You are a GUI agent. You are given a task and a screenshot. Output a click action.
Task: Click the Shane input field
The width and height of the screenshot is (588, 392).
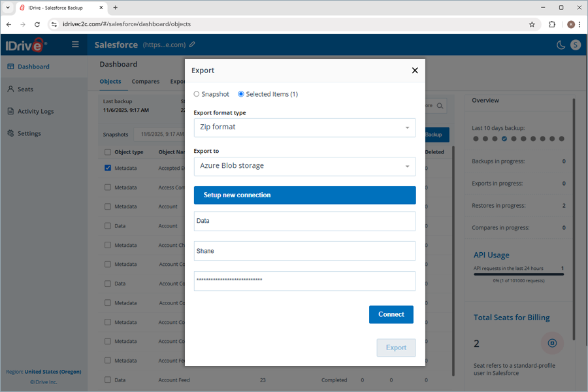pos(304,251)
